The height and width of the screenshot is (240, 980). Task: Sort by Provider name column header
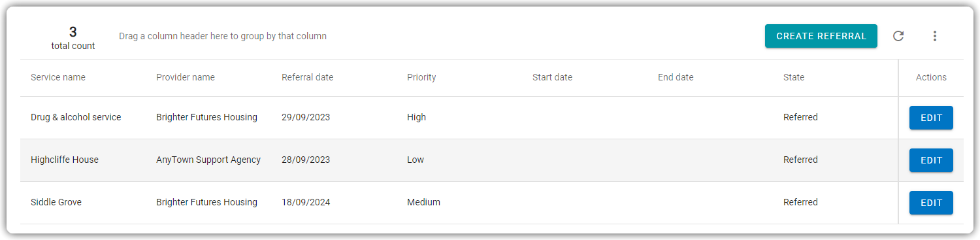186,77
